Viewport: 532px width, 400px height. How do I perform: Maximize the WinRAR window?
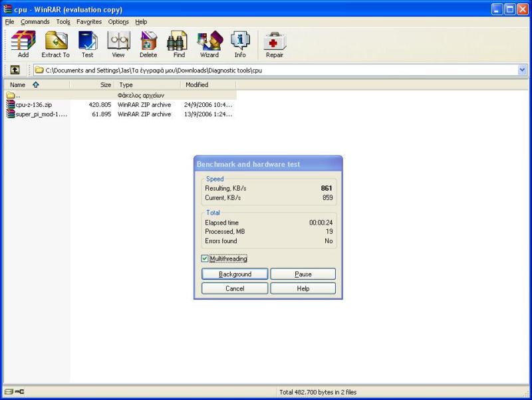click(509, 9)
